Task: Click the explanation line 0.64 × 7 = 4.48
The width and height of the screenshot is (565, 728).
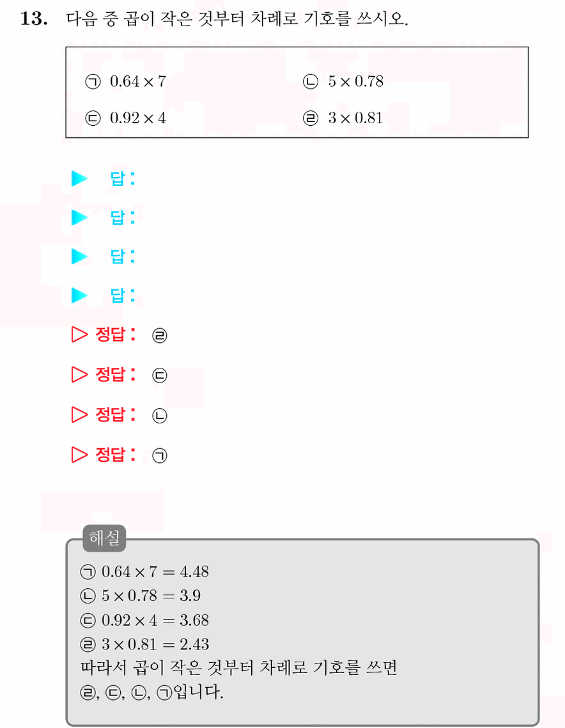Action: [144, 572]
